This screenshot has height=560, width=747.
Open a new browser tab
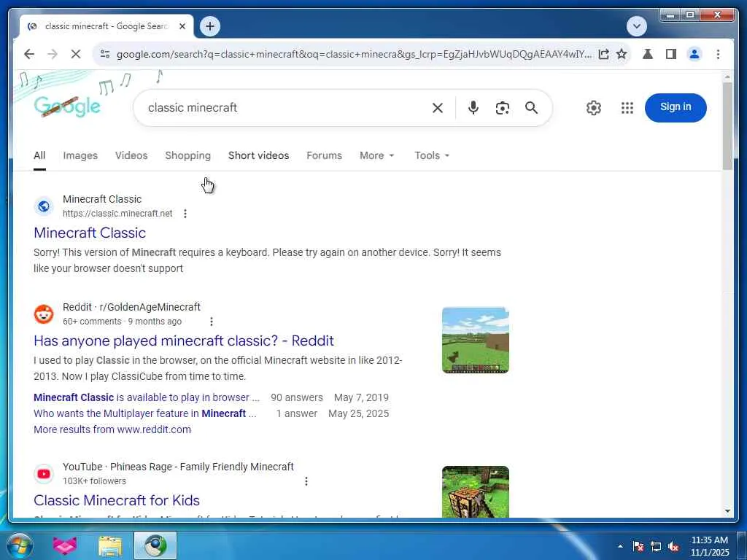(x=210, y=26)
